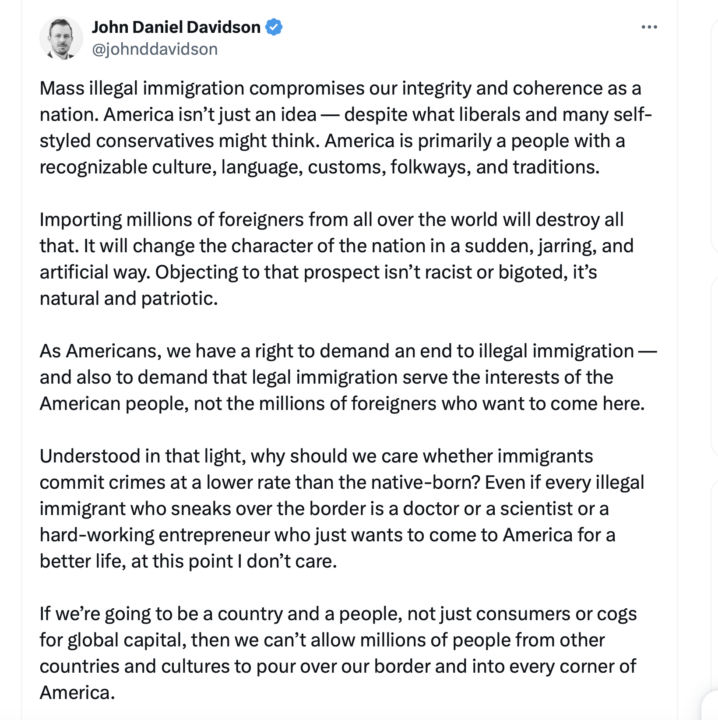
Task: Click the paragraph starting "Importing millions of foreigners"
Action: point(332,258)
